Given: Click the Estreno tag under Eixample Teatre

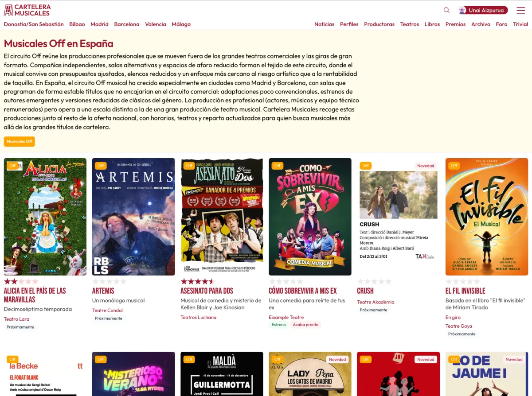Looking at the screenshot, I should click(279, 325).
